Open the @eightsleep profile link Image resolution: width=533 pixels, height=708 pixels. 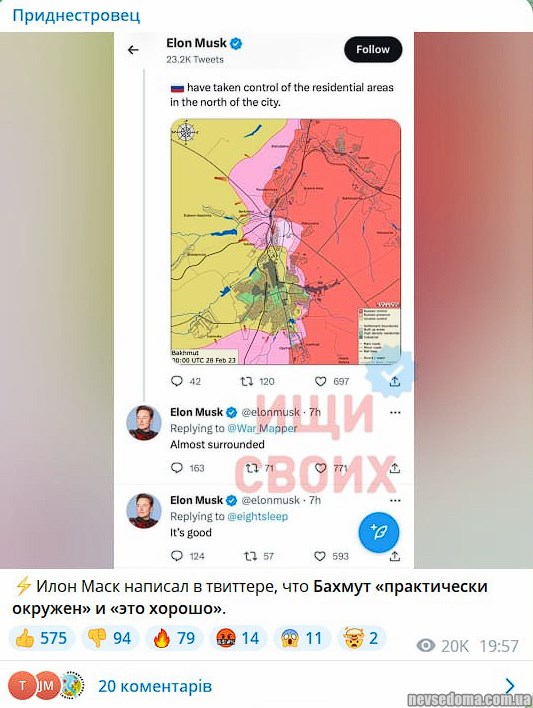click(x=257, y=516)
